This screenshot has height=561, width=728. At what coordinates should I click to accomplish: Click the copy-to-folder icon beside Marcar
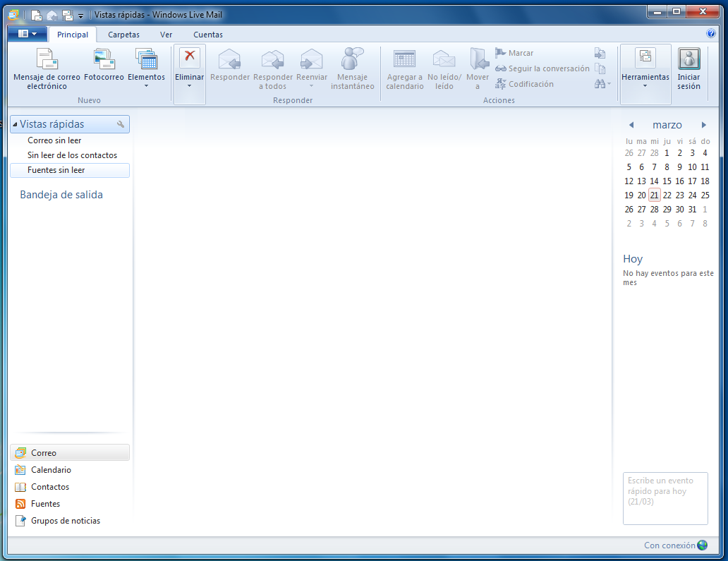(x=600, y=53)
